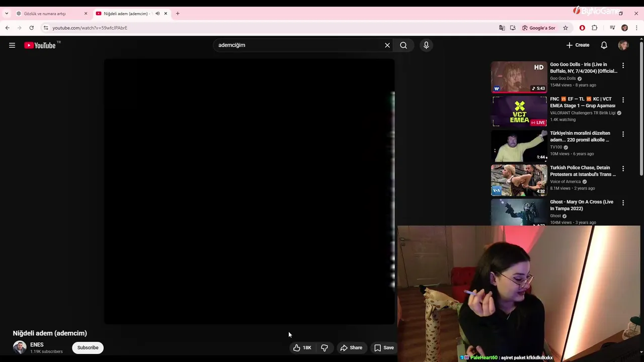This screenshot has height=362, width=644.
Task: View site information icon in address bar
Action: (x=46, y=28)
